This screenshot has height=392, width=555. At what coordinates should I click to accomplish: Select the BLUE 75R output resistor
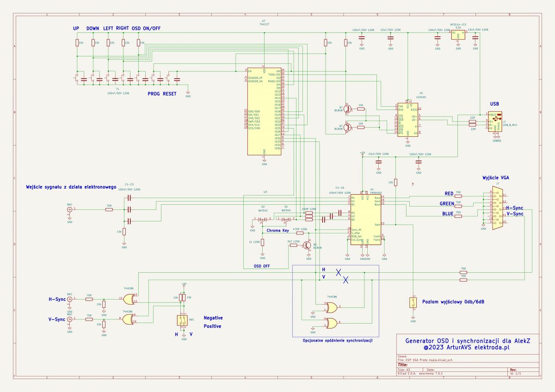click(458, 215)
